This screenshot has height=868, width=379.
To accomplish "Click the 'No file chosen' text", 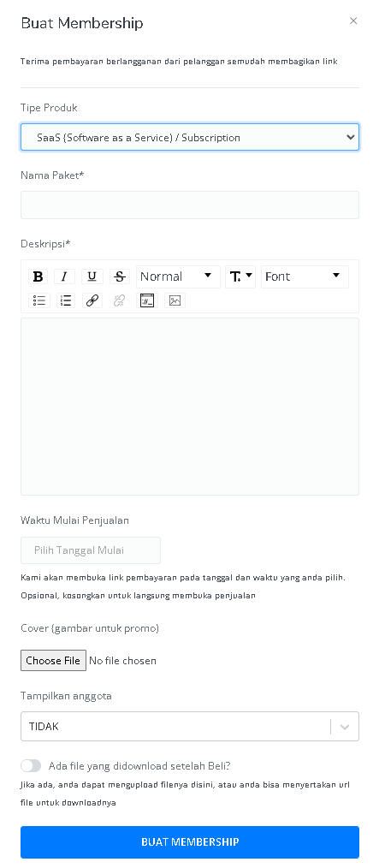I will point(123,660).
